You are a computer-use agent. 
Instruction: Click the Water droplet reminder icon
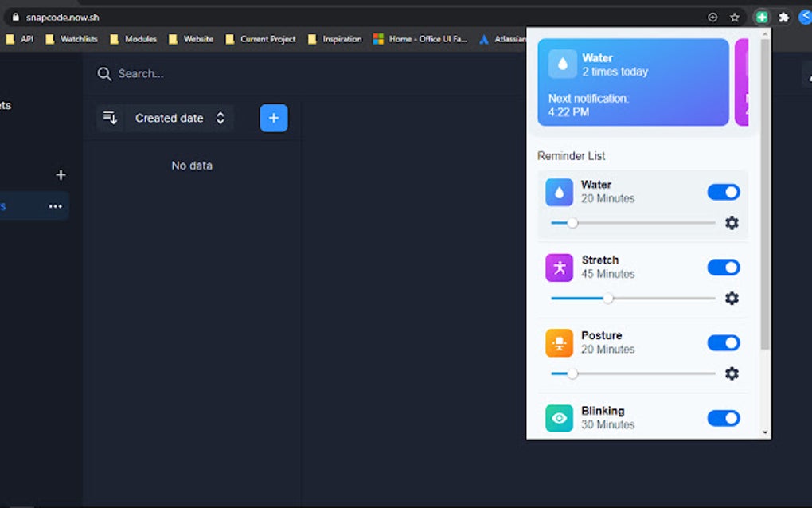click(560, 191)
